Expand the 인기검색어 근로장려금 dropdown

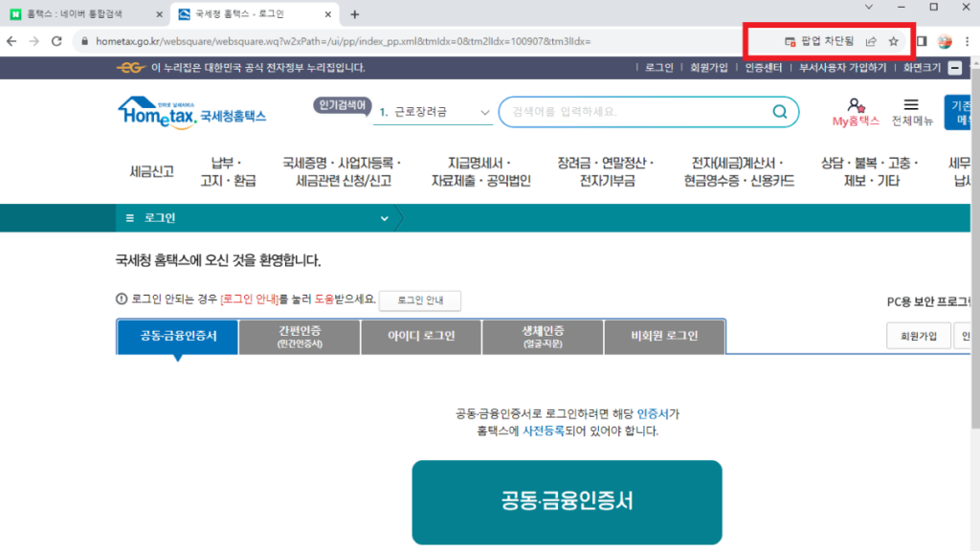tap(485, 112)
